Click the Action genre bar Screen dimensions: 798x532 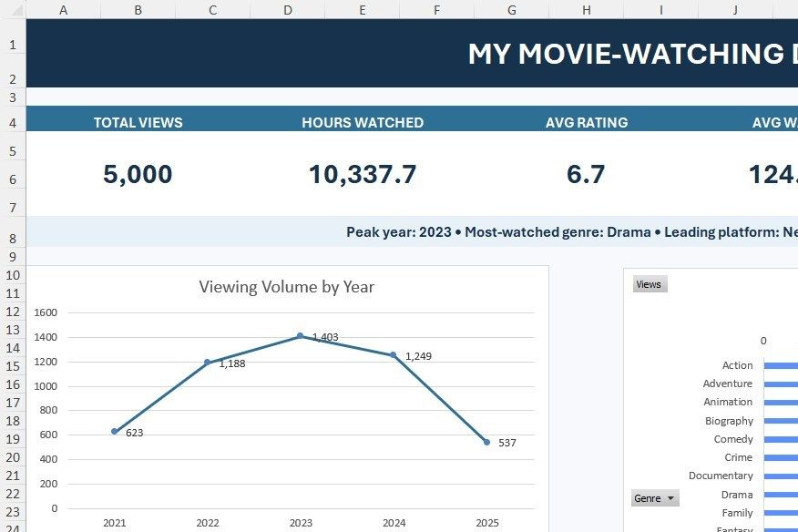click(x=782, y=365)
